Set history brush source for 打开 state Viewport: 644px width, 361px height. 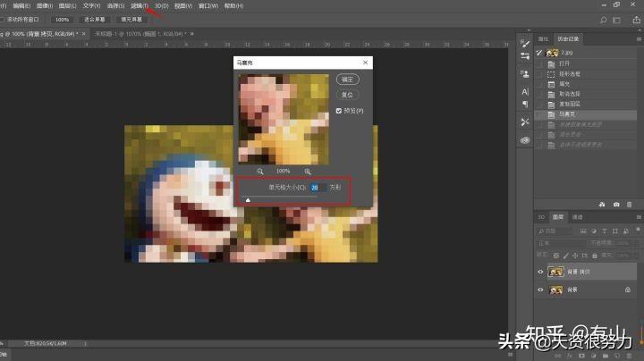(539, 64)
